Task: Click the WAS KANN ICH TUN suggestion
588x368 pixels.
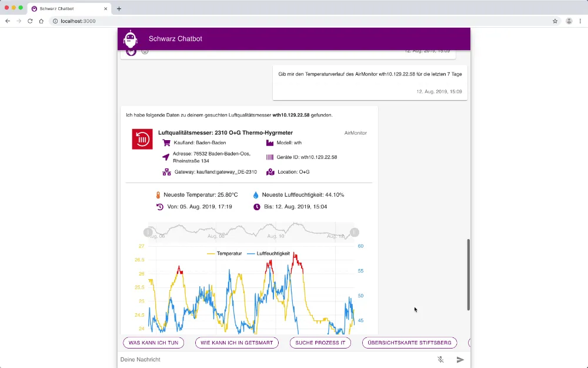Action: pos(153,343)
